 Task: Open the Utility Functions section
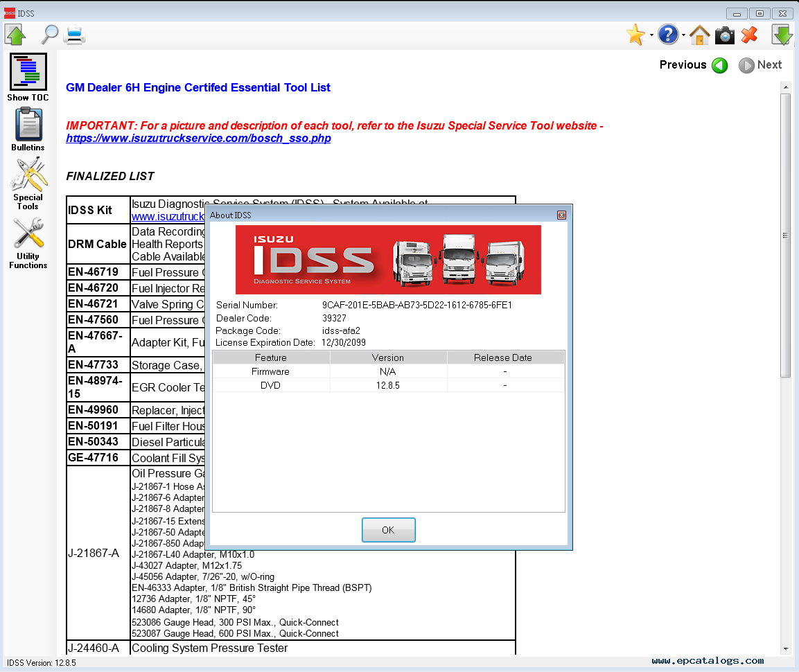pos(28,244)
